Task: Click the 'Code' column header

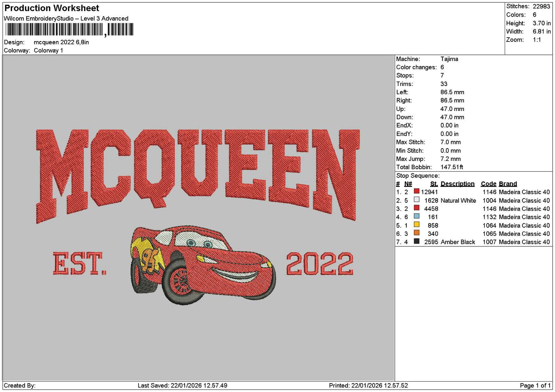Action: tap(489, 184)
